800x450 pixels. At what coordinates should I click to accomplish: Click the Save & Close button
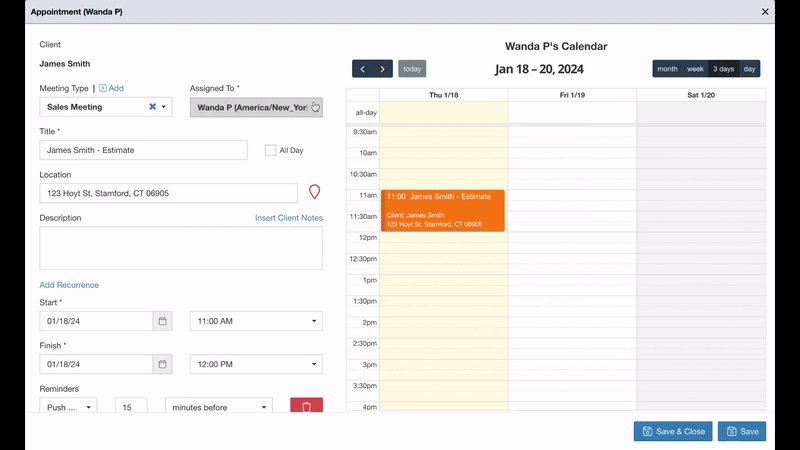point(673,431)
